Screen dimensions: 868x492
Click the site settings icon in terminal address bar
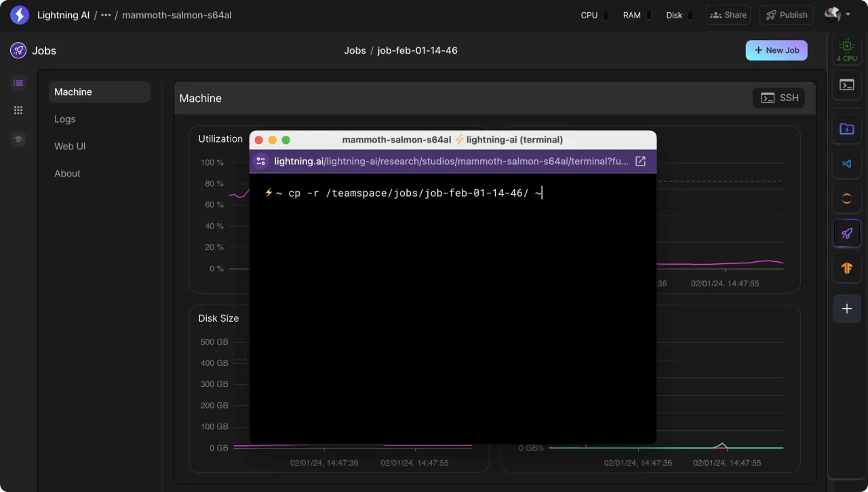tap(261, 162)
